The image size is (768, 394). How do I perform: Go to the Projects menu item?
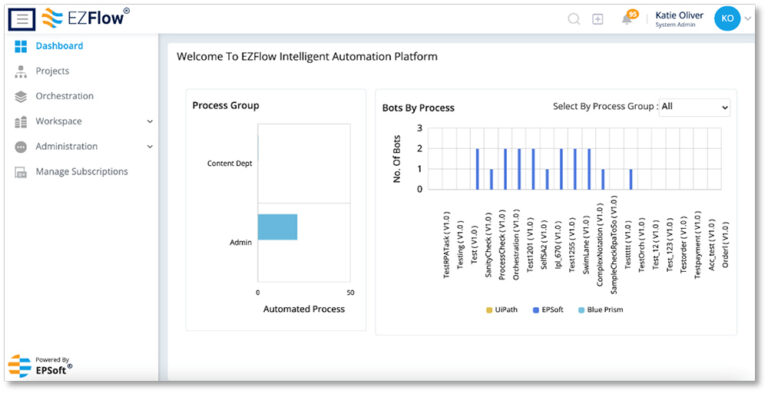tap(52, 71)
